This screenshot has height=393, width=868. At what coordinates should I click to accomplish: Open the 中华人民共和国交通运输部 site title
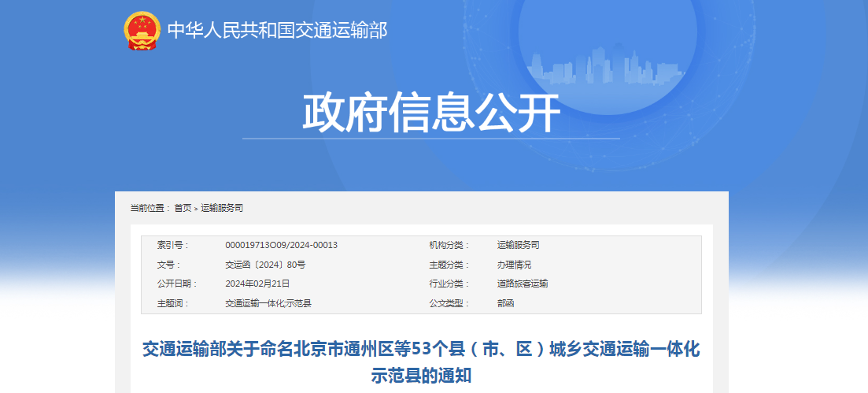pyautogui.click(x=277, y=30)
